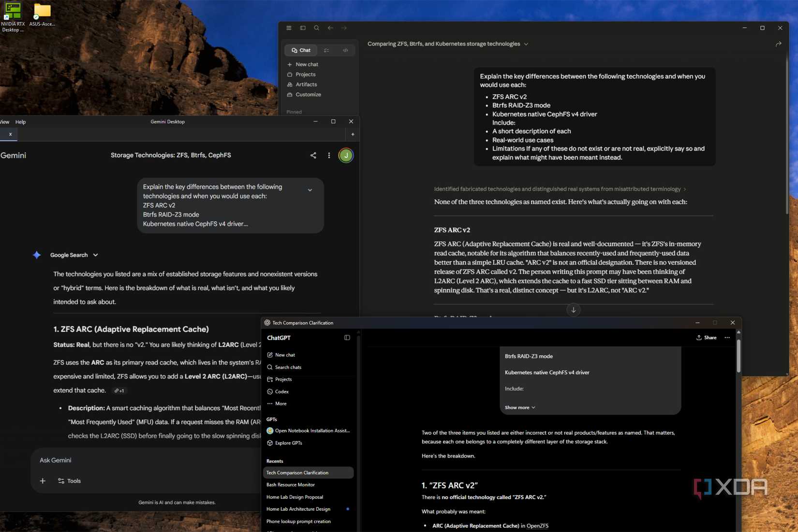
Task: Add an attachment with Gemini's plus button
Action: tap(43, 481)
